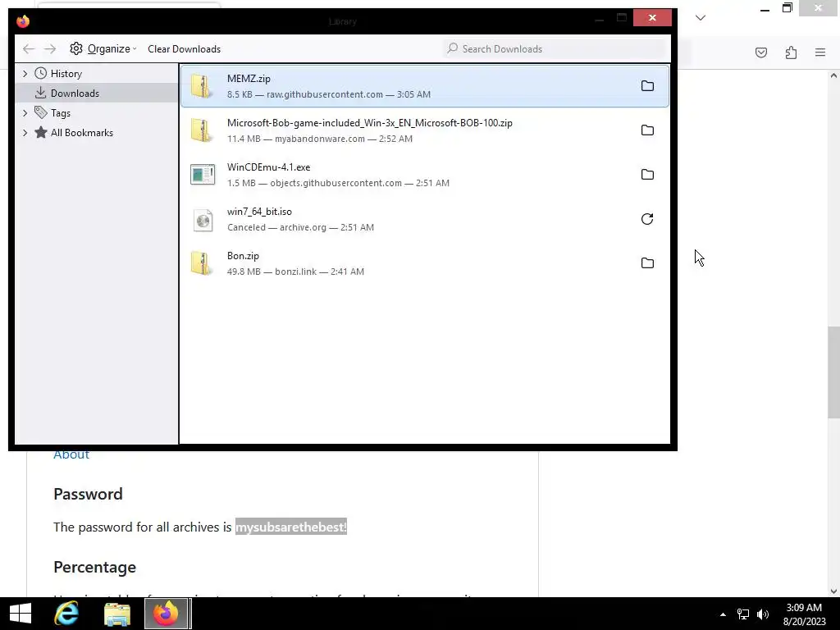
Task: Expand the Tags tree node
Action: pos(25,113)
